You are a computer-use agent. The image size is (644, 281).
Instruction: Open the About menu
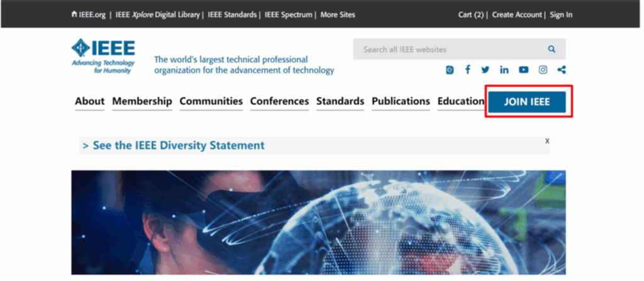(x=89, y=101)
